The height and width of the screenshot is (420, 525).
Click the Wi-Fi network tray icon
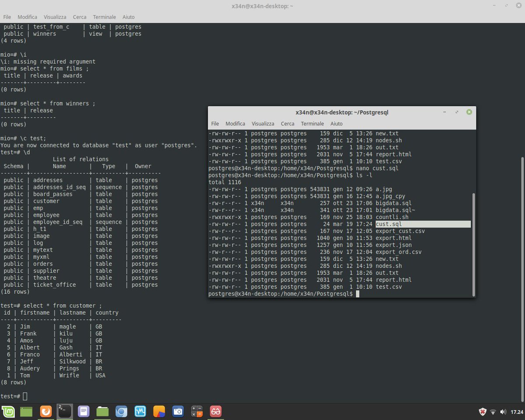493,412
